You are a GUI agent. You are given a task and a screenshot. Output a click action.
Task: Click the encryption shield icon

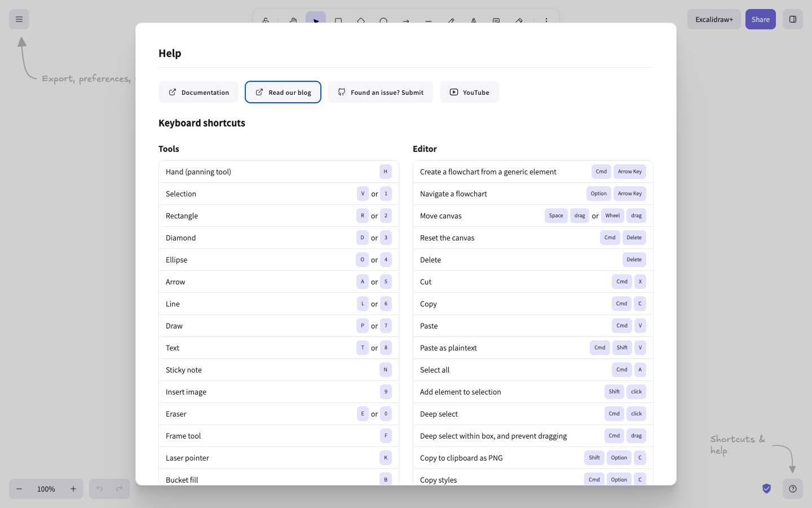(767, 489)
